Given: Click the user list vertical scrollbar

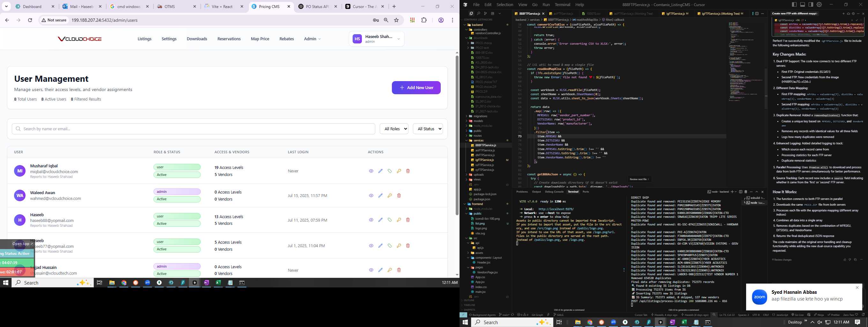Looking at the screenshot, I should (457, 135).
